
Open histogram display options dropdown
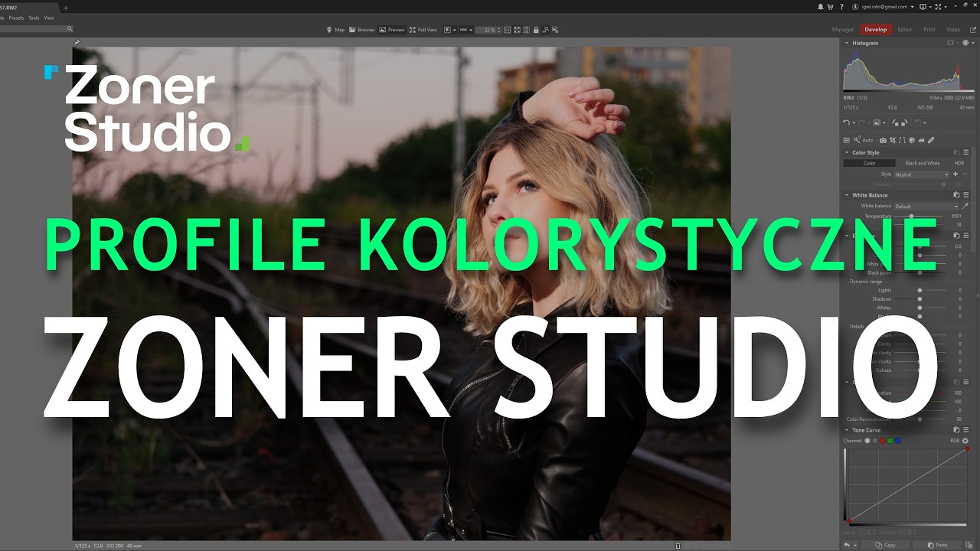pos(973,43)
